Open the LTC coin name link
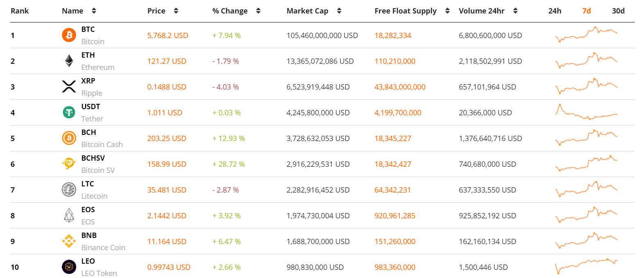The height and width of the screenshot is (278, 644). tap(88, 184)
